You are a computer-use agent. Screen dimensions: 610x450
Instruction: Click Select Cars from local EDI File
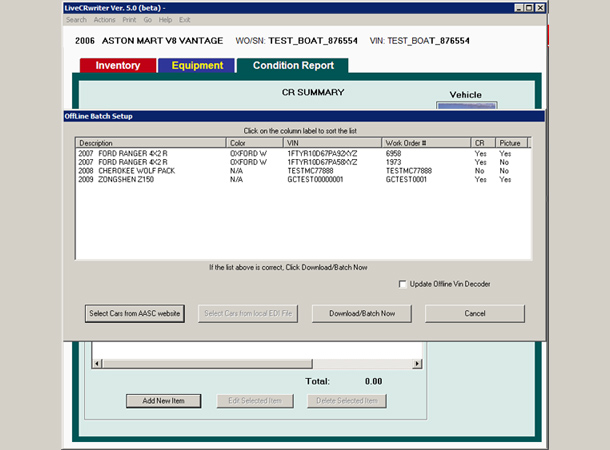click(248, 313)
